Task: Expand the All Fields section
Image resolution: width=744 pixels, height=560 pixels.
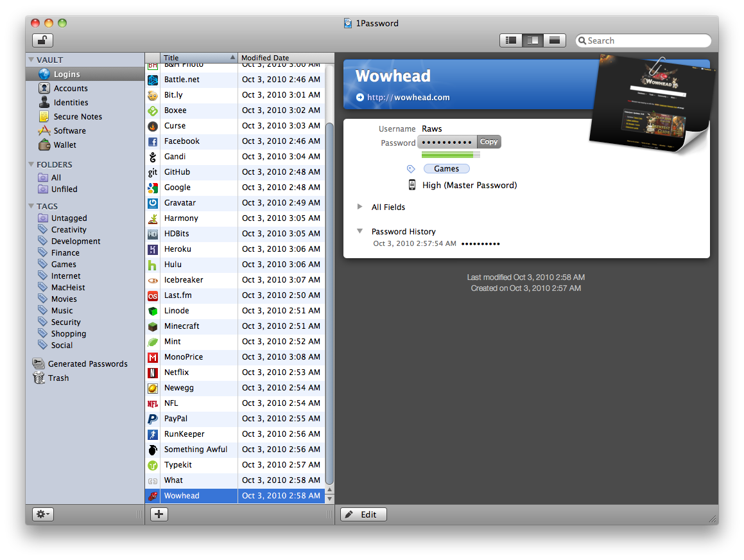Action: pos(359,207)
